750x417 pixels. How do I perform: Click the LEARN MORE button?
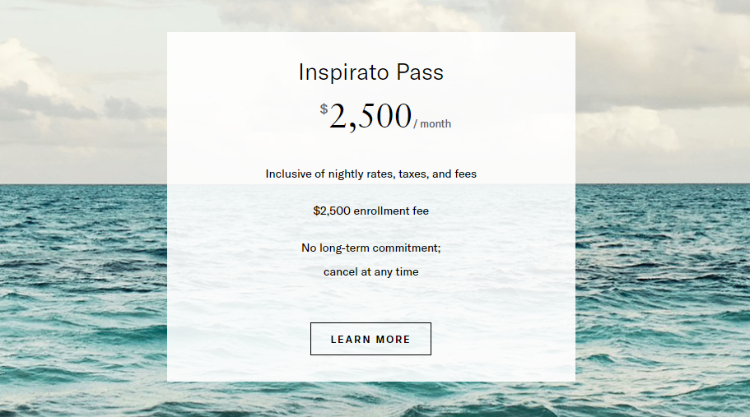click(x=370, y=339)
